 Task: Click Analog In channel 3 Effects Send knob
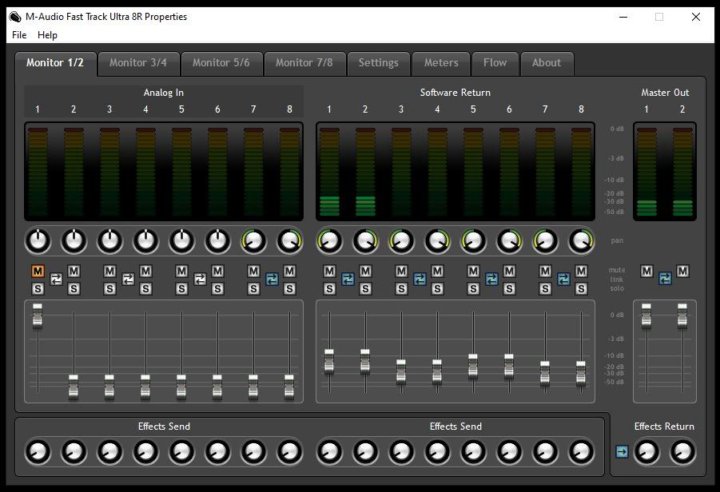coord(109,452)
